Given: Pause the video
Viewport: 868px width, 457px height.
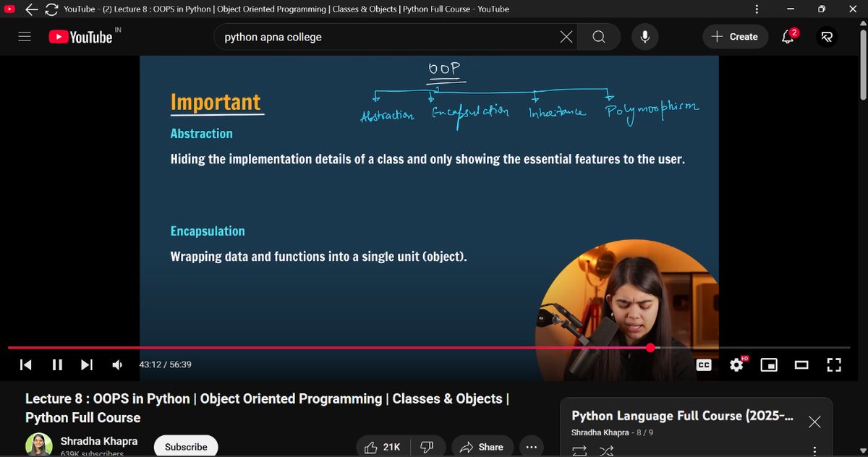Looking at the screenshot, I should pos(56,365).
